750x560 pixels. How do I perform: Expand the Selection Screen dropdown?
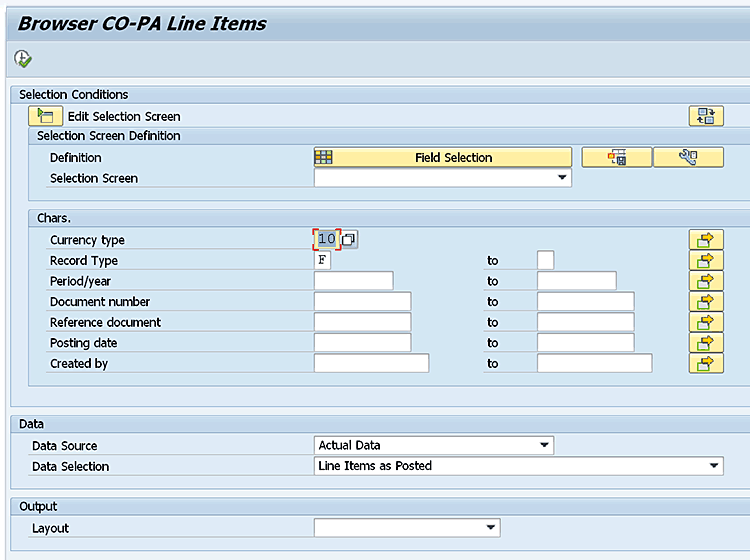tap(561, 178)
